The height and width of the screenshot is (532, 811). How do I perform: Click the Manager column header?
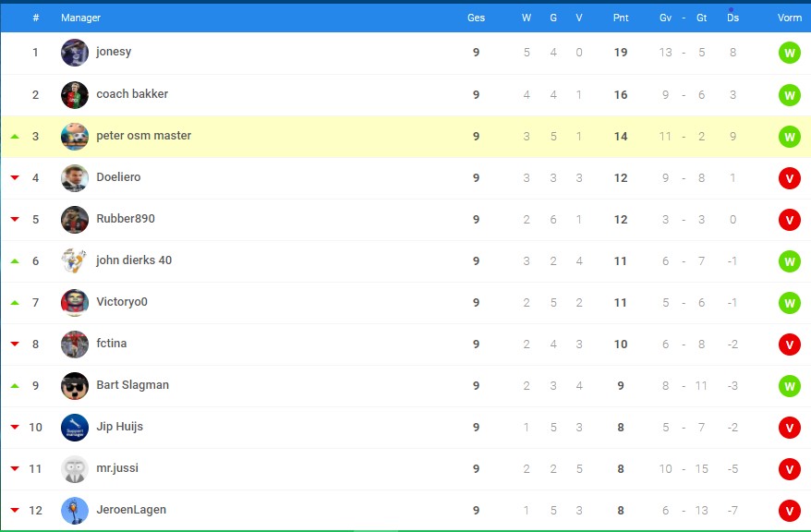click(x=80, y=18)
